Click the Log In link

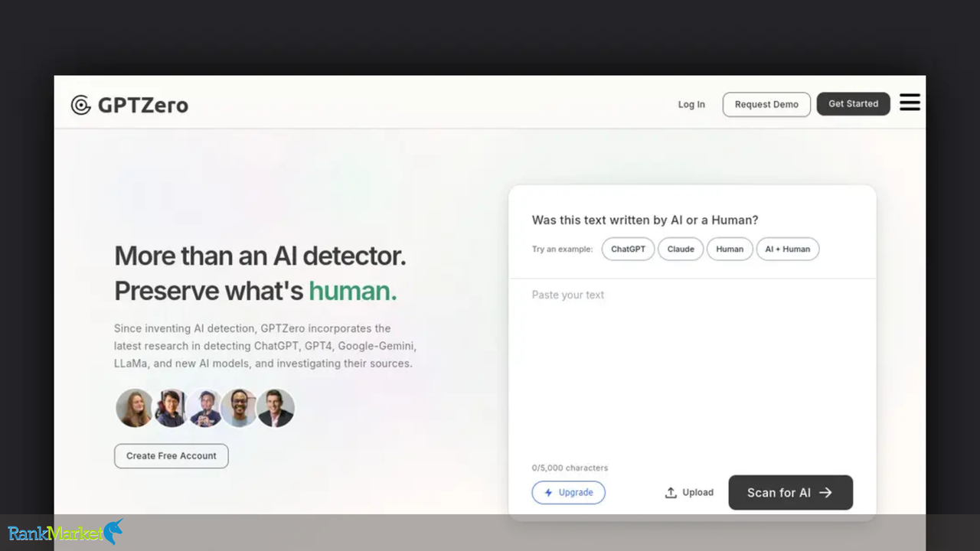point(691,105)
